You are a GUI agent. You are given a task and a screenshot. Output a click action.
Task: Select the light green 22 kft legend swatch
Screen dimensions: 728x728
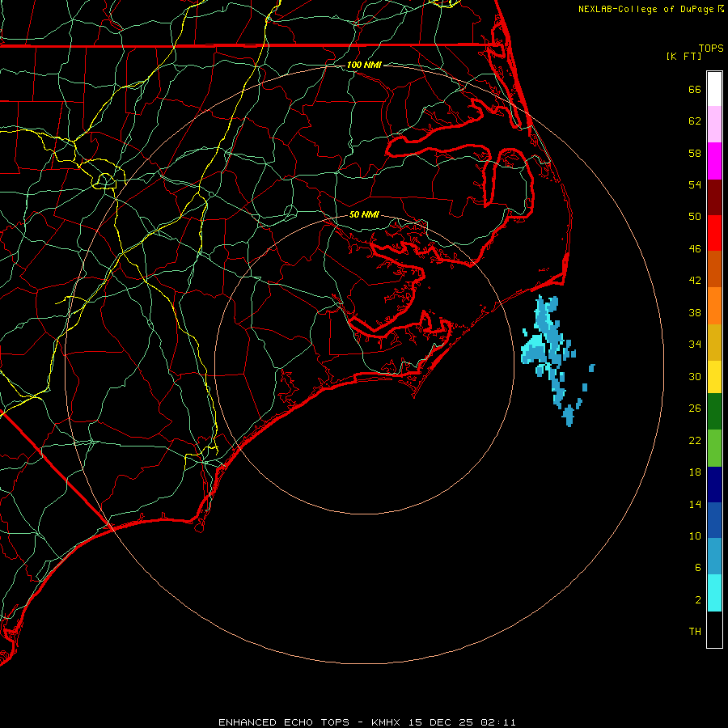[x=714, y=448]
